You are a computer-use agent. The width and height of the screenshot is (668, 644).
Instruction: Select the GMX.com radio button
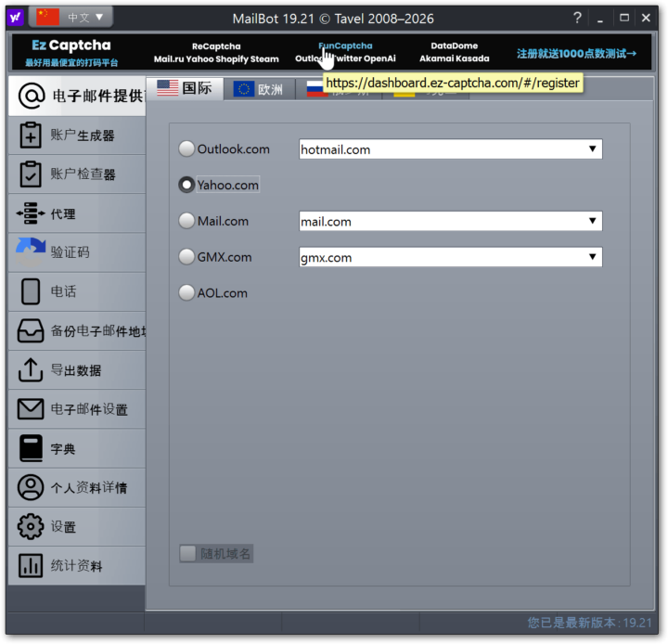pyautogui.click(x=186, y=256)
